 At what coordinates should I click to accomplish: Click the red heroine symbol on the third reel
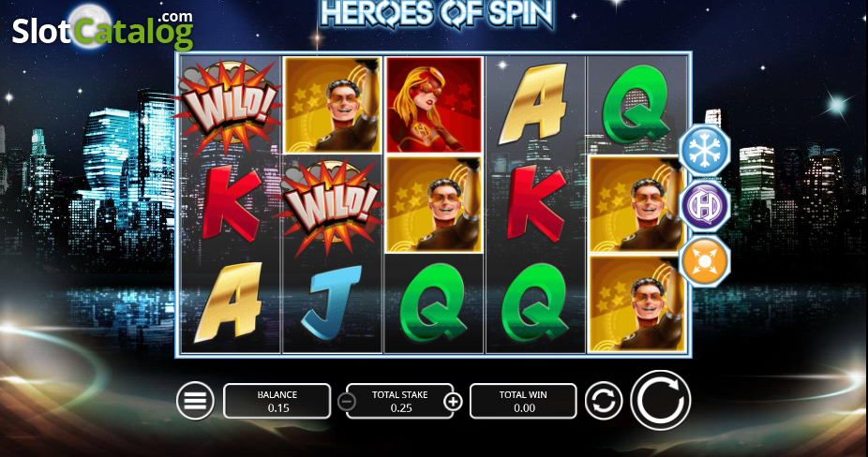[434, 105]
